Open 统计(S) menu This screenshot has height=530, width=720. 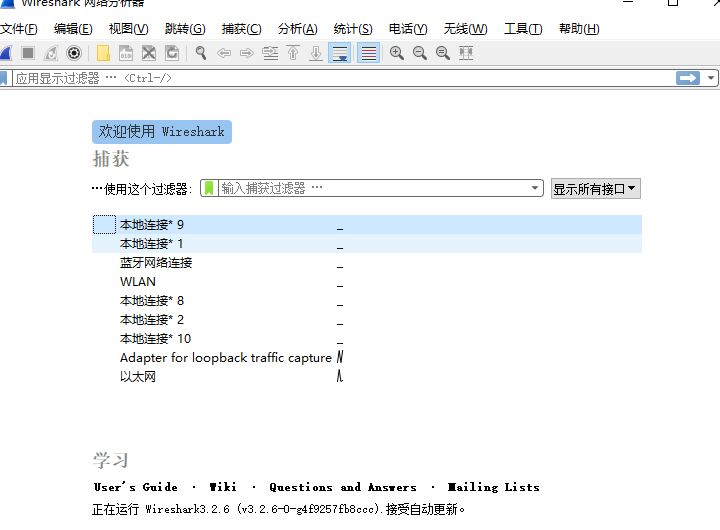coord(353,29)
